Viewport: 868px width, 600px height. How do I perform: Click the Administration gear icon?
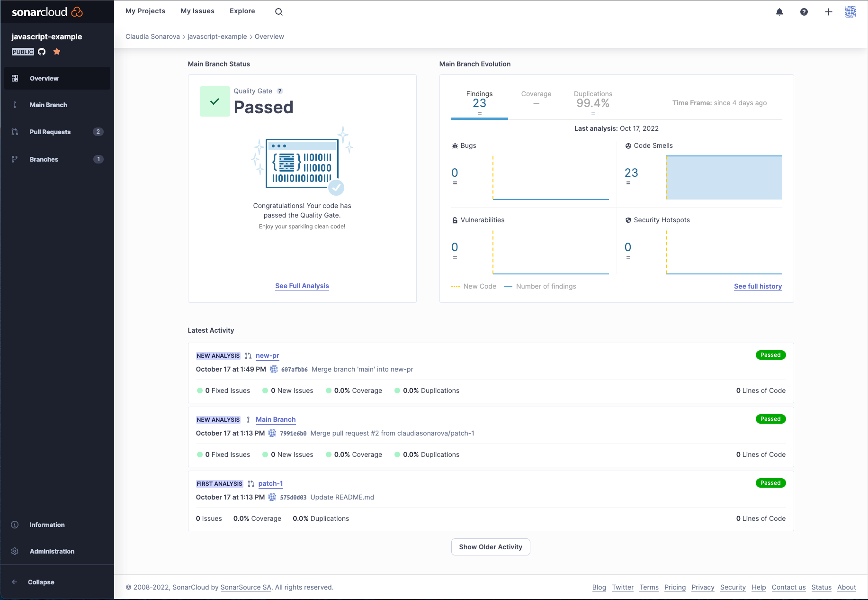(x=15, y=551)
